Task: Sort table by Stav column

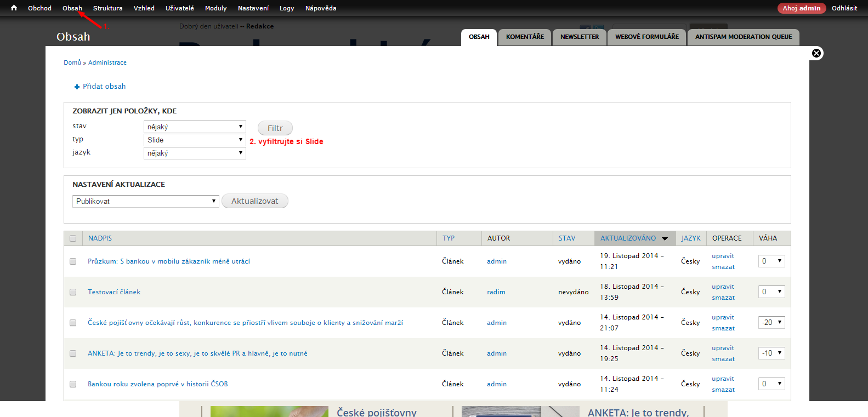Action: (567, 238)
